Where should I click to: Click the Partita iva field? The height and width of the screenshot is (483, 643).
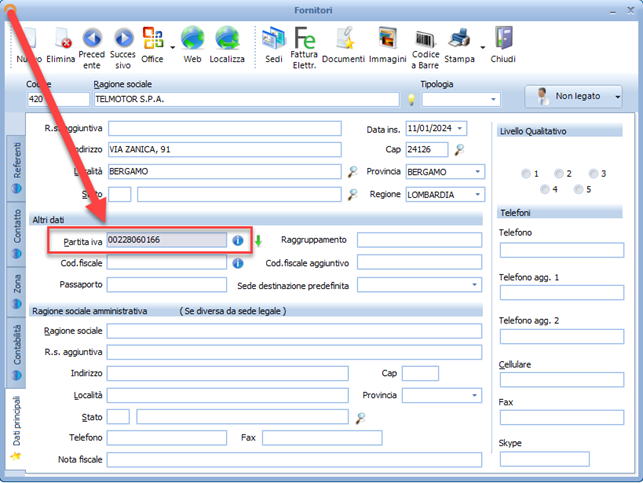click(166, 240)
